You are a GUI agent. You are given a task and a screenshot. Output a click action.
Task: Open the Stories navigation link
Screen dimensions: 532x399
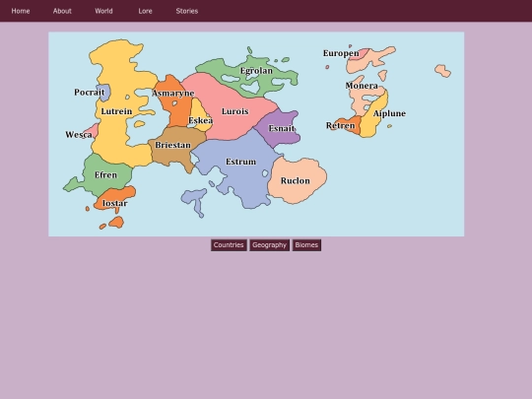coord(187,11)
